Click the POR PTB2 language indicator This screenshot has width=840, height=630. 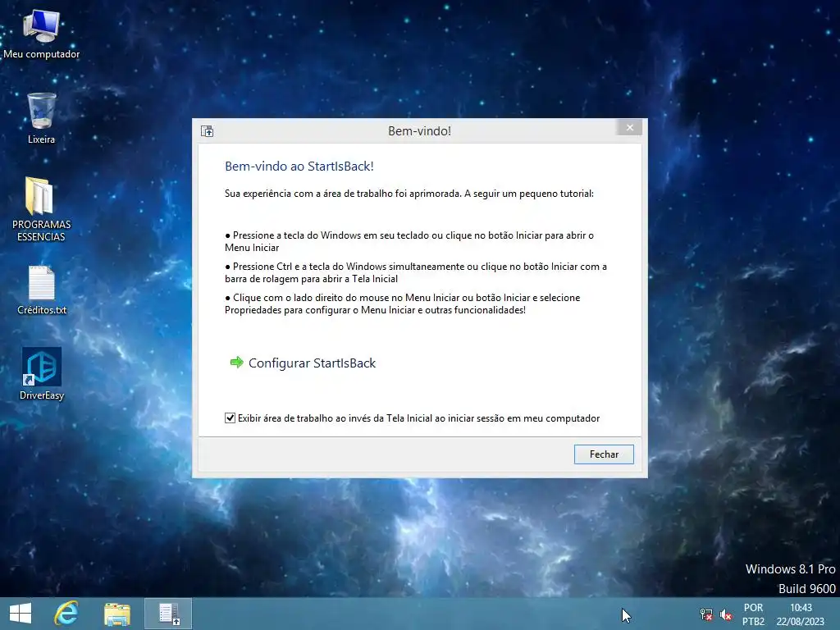coord(753,614)
